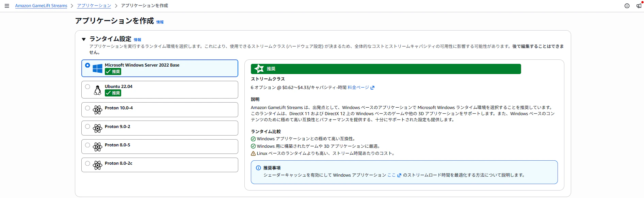644x198 pixels.
Task: Open the announcements megaphone icon
Action: [639, 6]
